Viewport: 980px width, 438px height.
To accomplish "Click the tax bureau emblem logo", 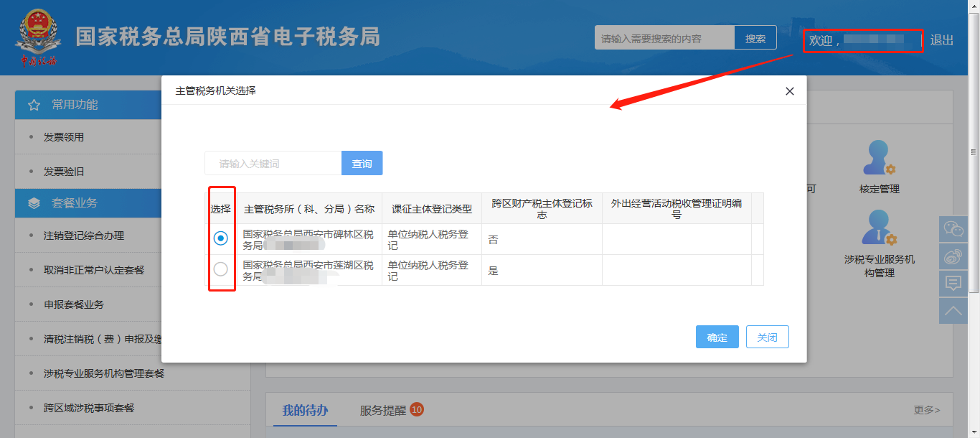I will pyautogui.click(x=39, y=37).
